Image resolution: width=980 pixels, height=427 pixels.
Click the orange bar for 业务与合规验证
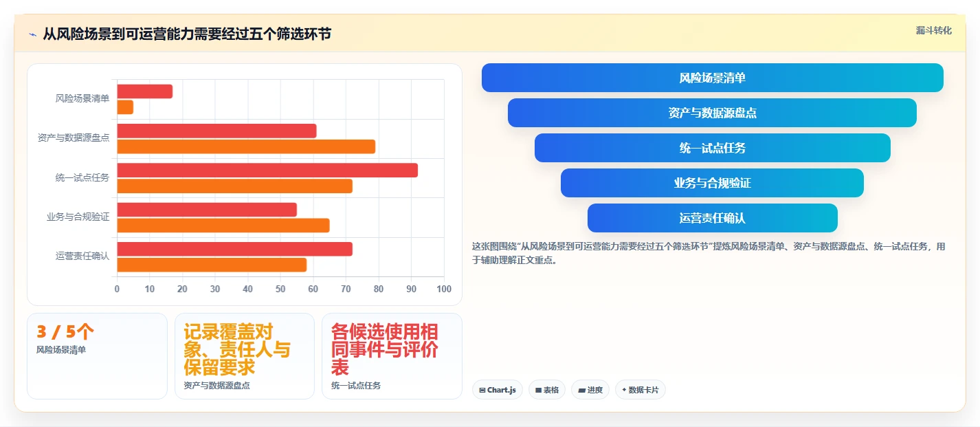coord(223,226)
